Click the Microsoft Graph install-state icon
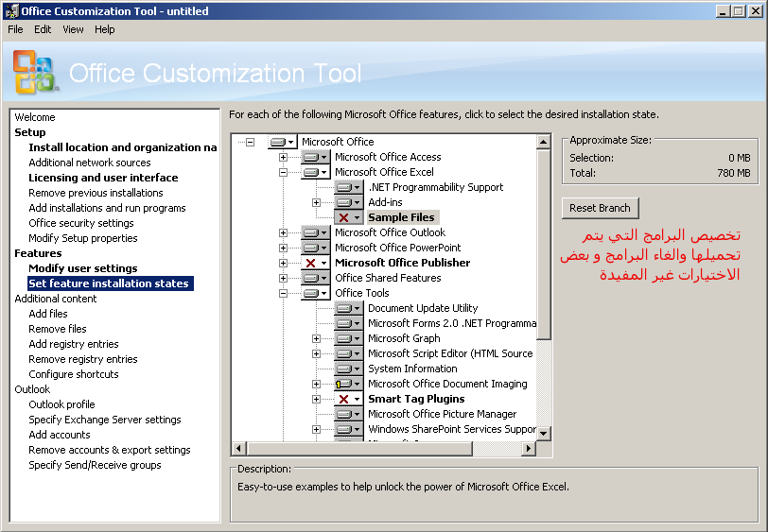 [349, 338]
